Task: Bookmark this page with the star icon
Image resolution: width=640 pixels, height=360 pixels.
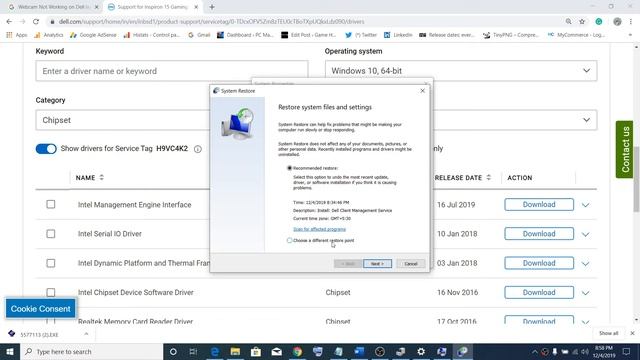Action: tap(582, 22)
